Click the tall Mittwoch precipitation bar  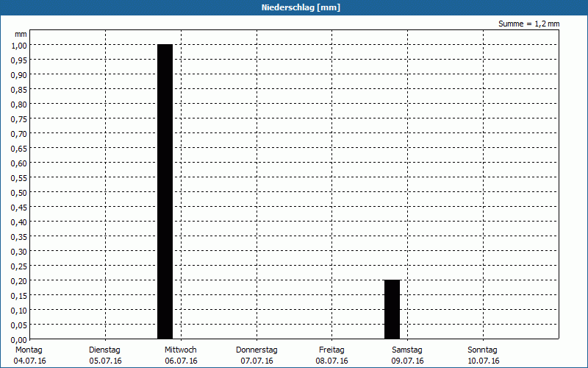pos(165,191)
